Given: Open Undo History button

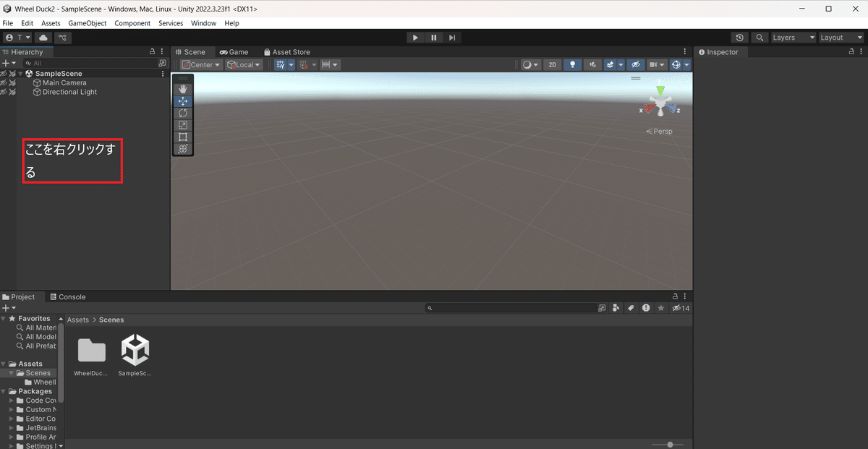Looking at the screenshot, I should pyautogui.click(x=739, y=38).
